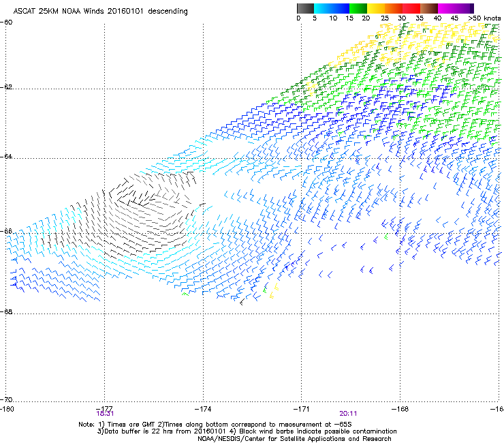Click the latitude label -66
This screenshot has height=443, width=504.
[6, 231]
